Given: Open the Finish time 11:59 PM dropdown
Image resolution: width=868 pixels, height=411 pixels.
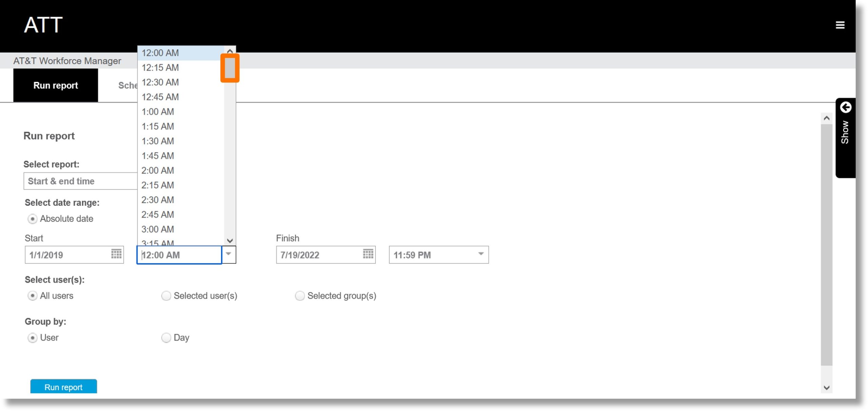Looking at the screenshot, I should [x=481, y=254].
